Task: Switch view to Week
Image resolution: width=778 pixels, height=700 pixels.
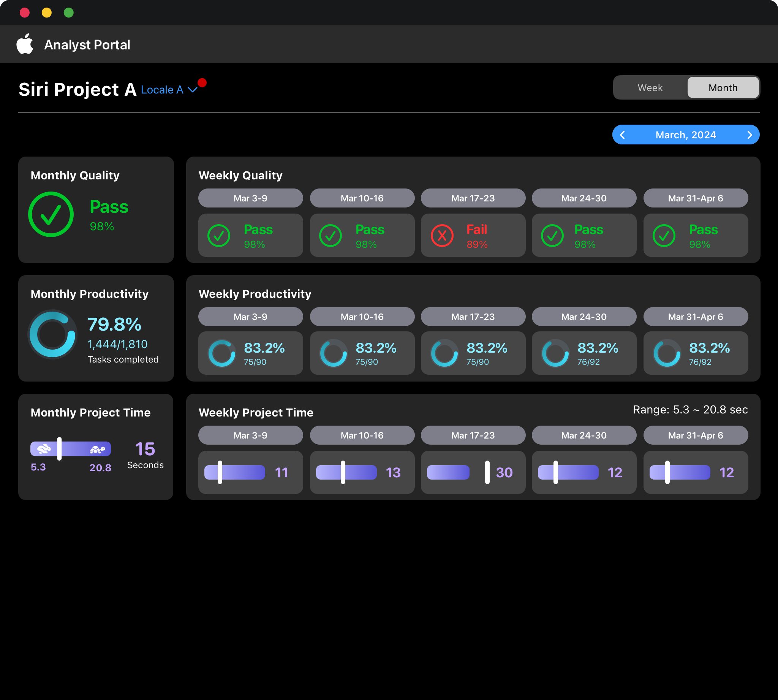Action: [x=650, y=88]
